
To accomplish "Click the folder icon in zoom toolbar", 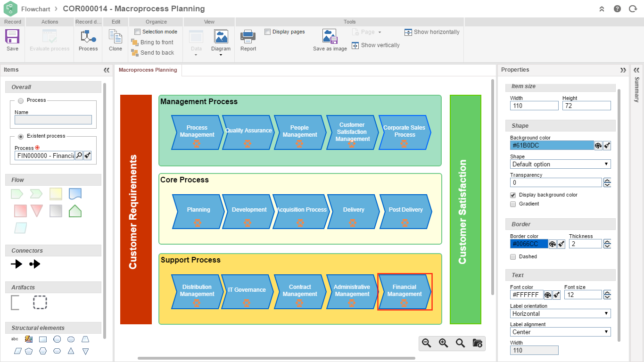I will tap(477, 343).
